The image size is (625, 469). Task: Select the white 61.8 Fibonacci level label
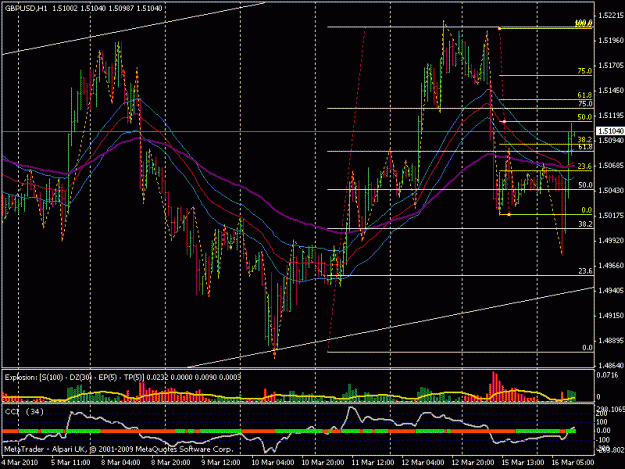coord(585,147)
